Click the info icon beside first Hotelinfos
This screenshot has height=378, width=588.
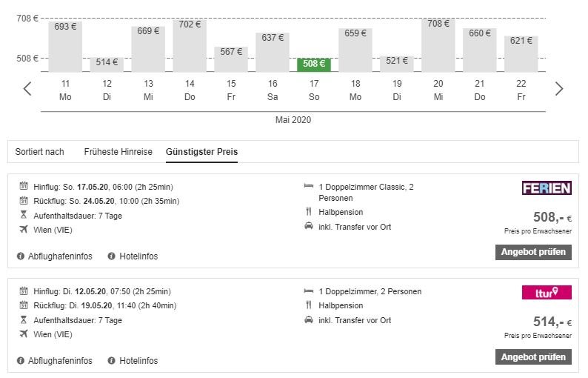coord(112,256)
